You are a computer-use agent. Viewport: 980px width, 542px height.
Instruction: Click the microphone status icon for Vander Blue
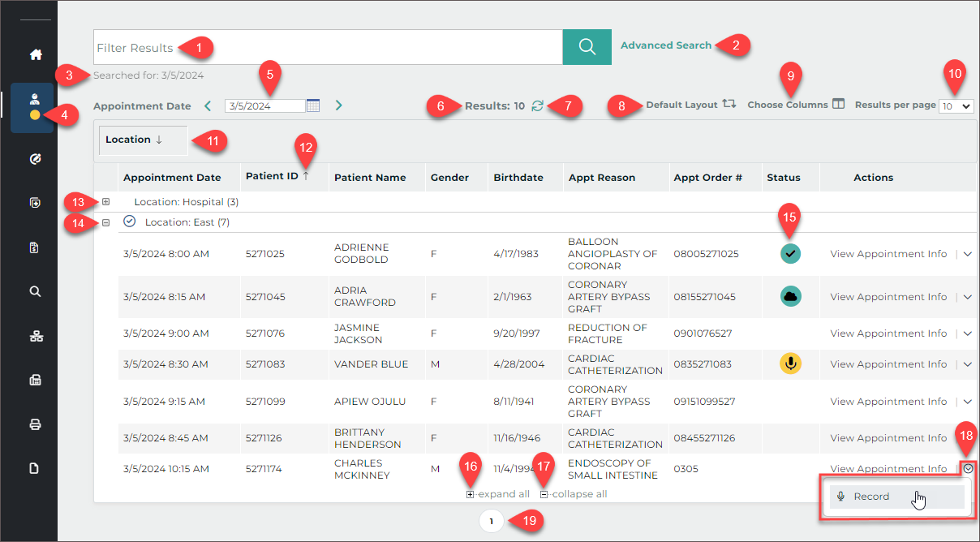[790, 363]
